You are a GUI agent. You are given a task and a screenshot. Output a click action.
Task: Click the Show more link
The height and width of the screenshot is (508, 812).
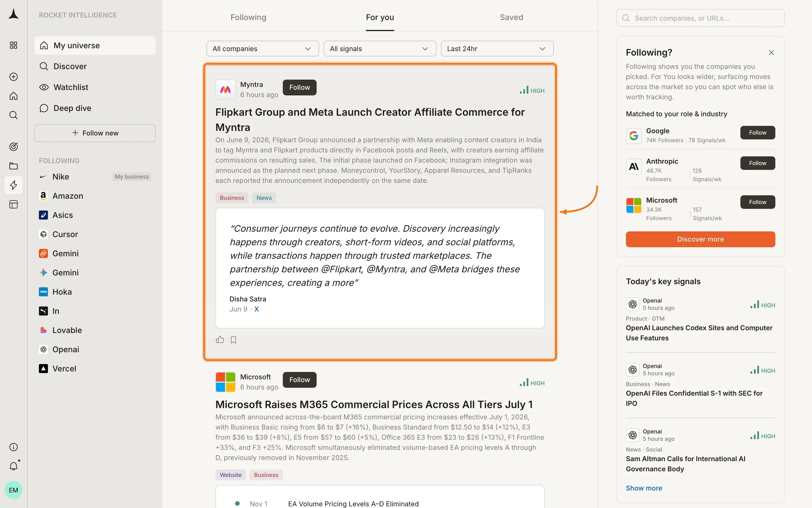(x=644, y=488)
